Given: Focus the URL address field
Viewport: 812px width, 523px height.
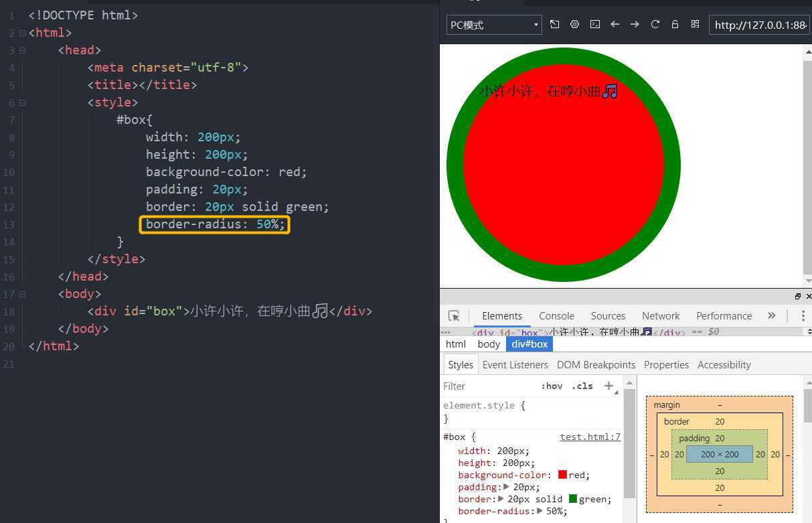Looking at the screenshot, I should (760, 25).
